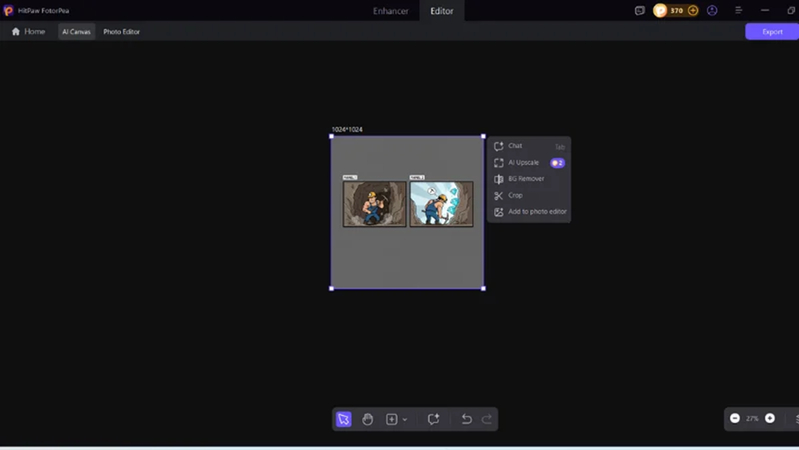Click the 27% zoom level value

[752, 418]
